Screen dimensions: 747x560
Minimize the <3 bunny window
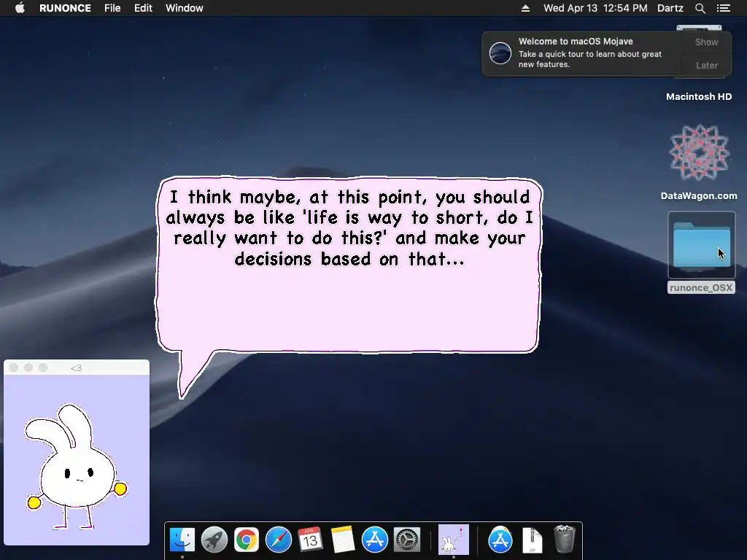pos(28,367)
